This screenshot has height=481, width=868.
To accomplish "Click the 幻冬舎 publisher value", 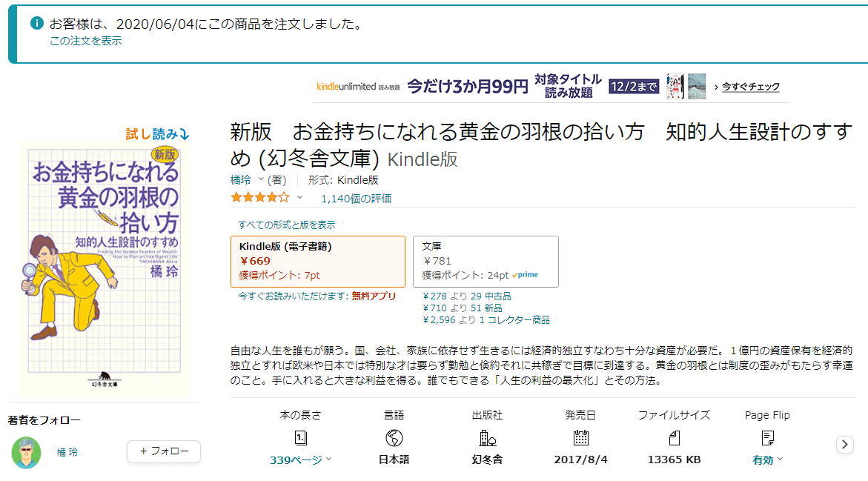I will (487, 460).
